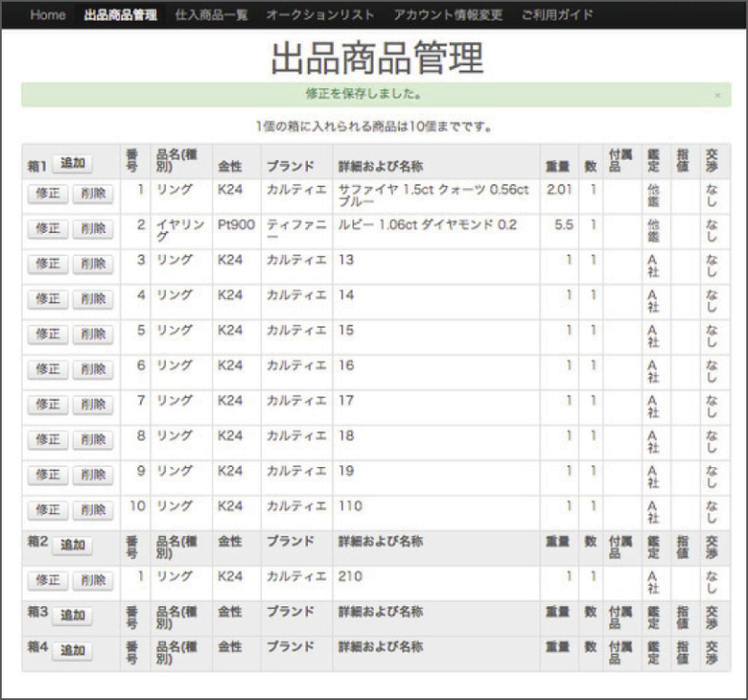Click the 他鑑 cell in row 1
This screenshot has height=700, width=748.
[654, 197]
